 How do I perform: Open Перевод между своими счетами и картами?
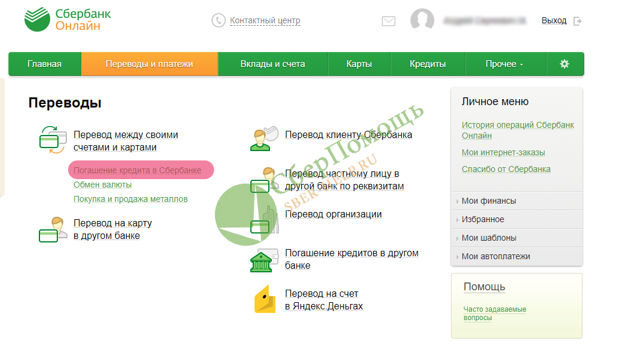(125, 141)
